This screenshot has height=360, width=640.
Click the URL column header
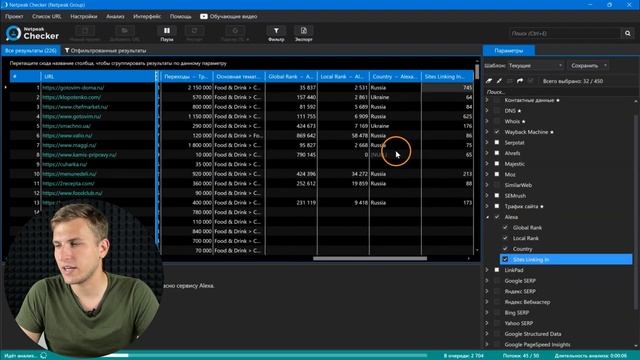point(98,76)
